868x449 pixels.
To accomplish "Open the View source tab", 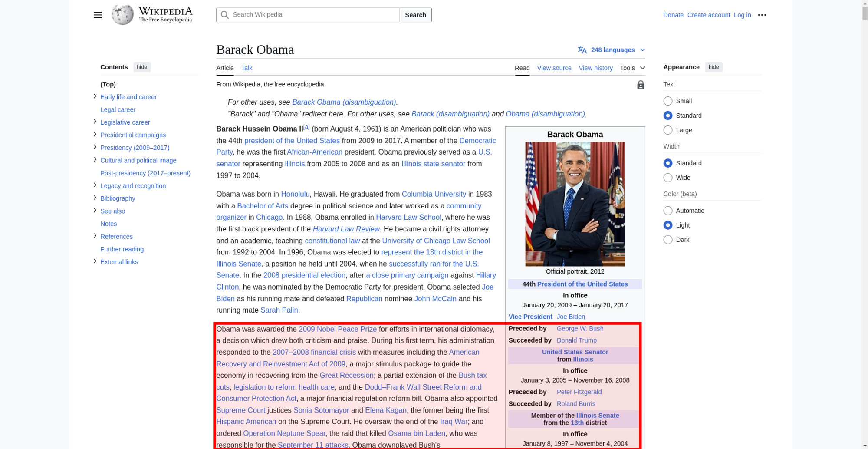I will pyautogui.click(x=554, y=68).
